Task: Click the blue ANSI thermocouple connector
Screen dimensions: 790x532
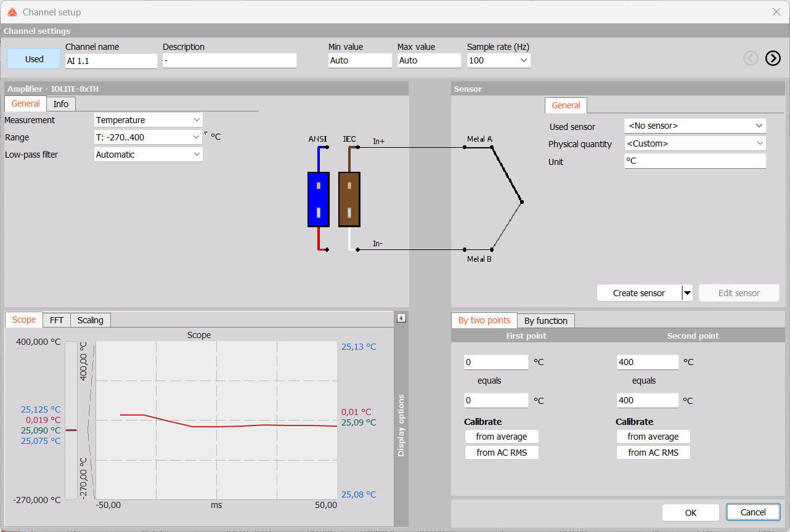Action: coord(319,199)
